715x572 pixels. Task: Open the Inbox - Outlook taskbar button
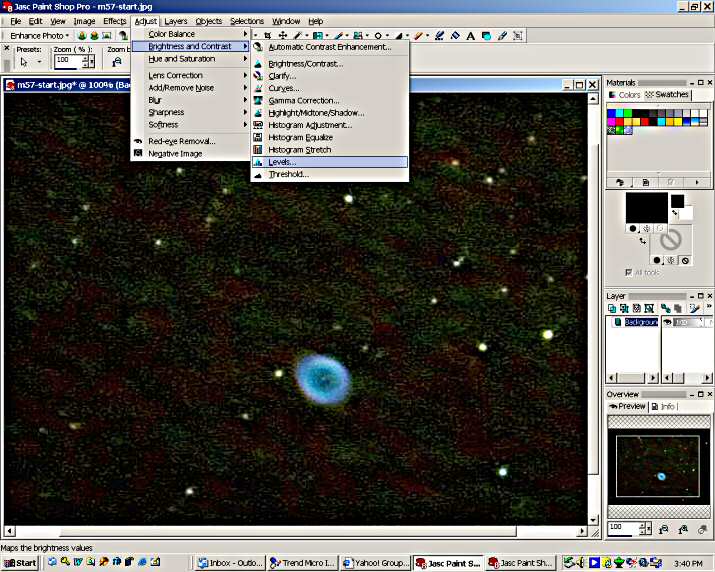pos(230,563)
